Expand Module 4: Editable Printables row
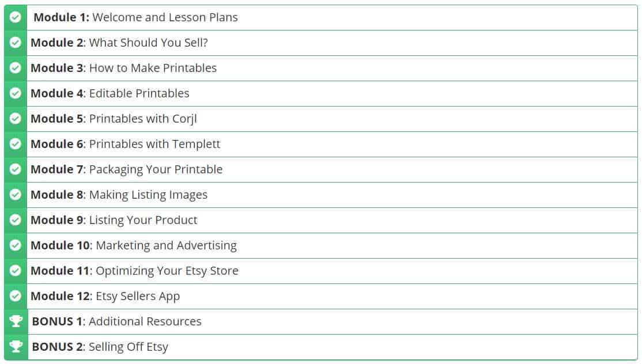642x364 pixels. (x=332, y=94)
